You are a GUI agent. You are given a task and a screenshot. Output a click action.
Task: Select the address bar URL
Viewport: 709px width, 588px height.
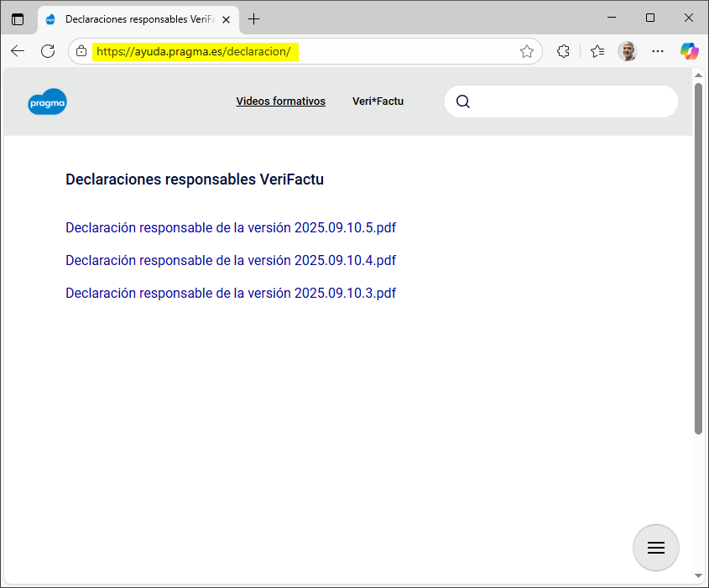[x=194, y=51]
